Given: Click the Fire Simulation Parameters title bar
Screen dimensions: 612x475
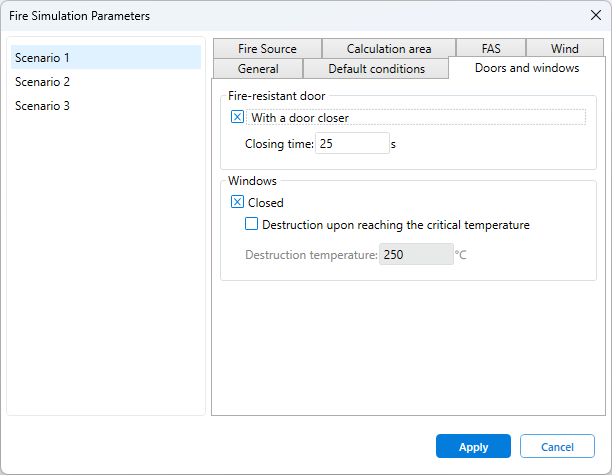Looking at the screenshot, I should 250,16.
